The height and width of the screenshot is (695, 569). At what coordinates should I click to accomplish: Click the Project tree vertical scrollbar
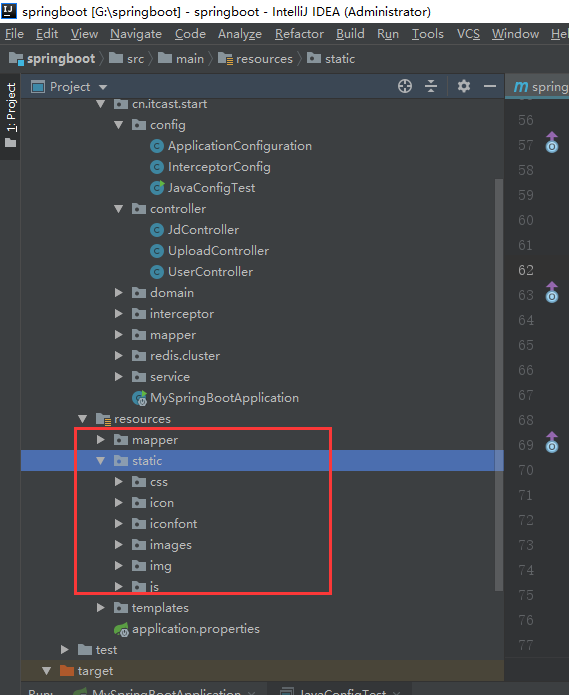click(x=499, y=385)
